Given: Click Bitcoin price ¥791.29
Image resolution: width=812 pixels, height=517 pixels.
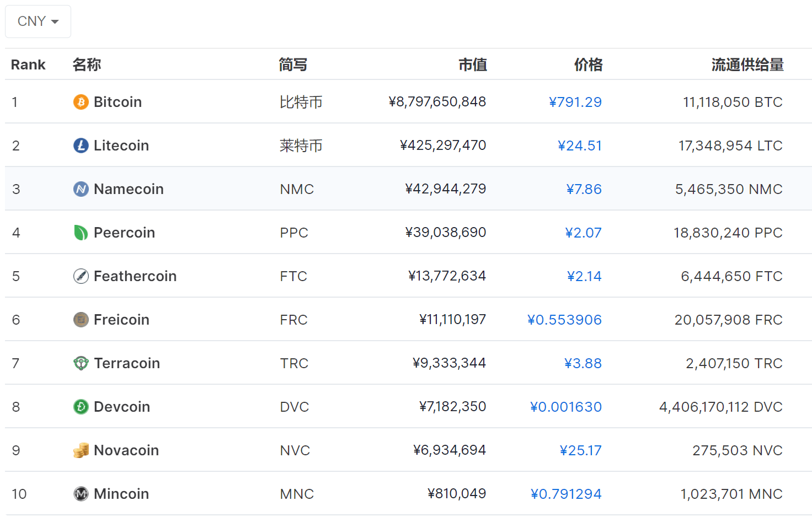Looking at the screenshot, I should [575, 102].
